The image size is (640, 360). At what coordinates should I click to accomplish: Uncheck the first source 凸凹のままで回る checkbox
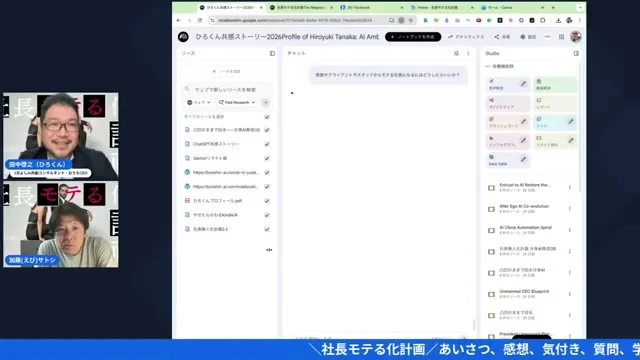pos(267,130)
